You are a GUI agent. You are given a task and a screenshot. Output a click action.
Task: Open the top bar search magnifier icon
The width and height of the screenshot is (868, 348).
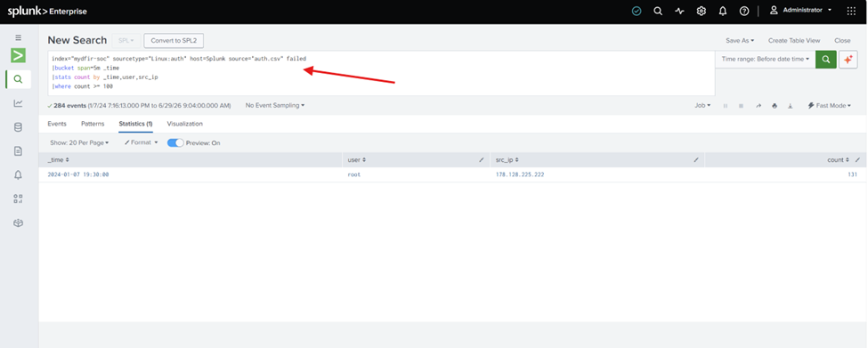point(658,11)
